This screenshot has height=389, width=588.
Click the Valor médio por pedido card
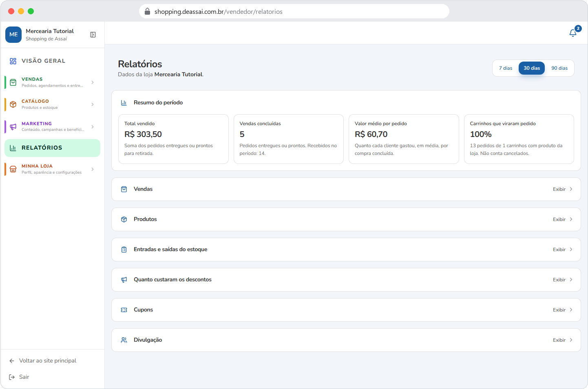click(404, 139)
